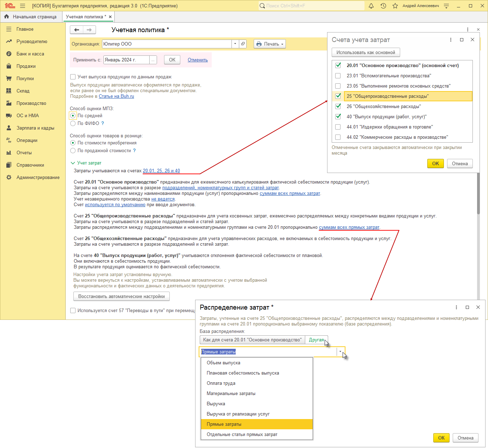Select По стоимости приобретения option
This screenshot has height=448, width=488.
click(x=73, y=143)
